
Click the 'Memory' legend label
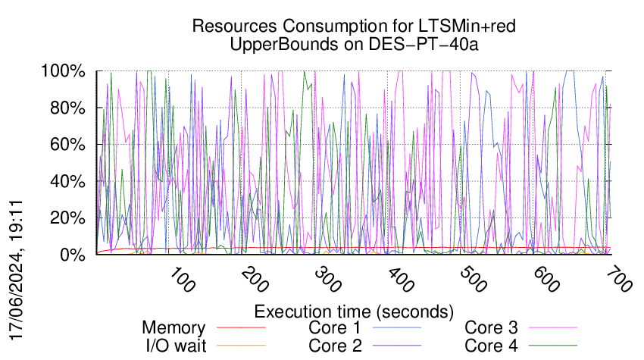174,328
